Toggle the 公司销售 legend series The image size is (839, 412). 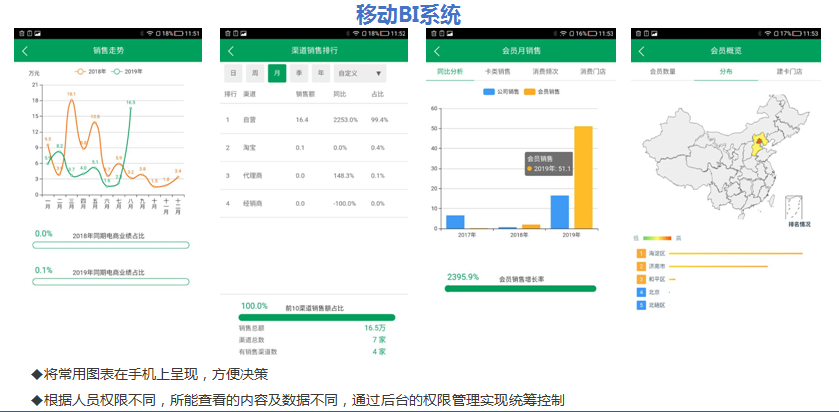[500, 91]
